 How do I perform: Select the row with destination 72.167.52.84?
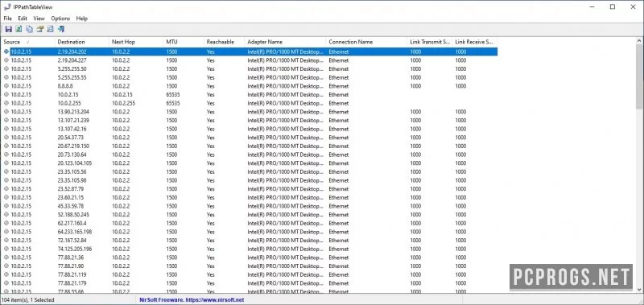click(249, 241)
